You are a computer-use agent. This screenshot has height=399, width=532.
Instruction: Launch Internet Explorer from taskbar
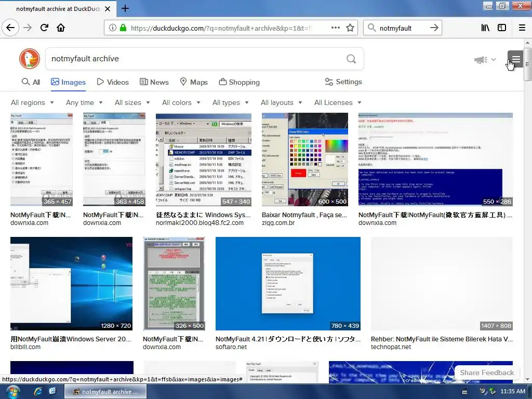[x=37, y=391]
